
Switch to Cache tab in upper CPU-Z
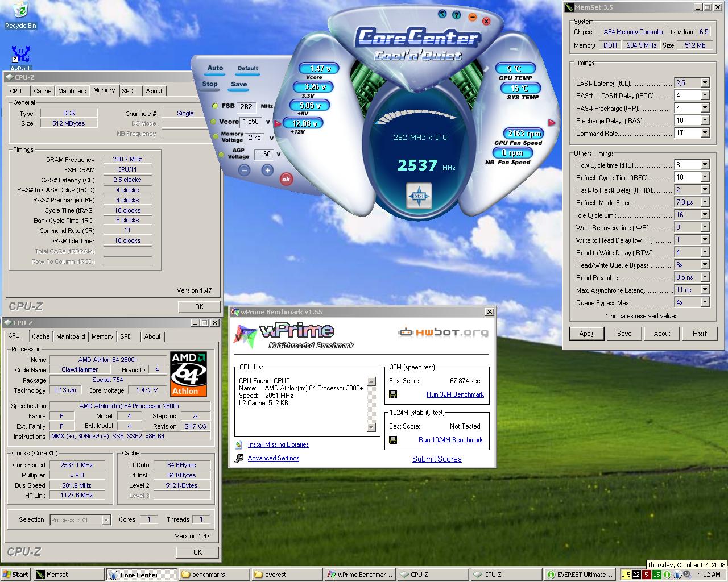(x=42, y=91)
